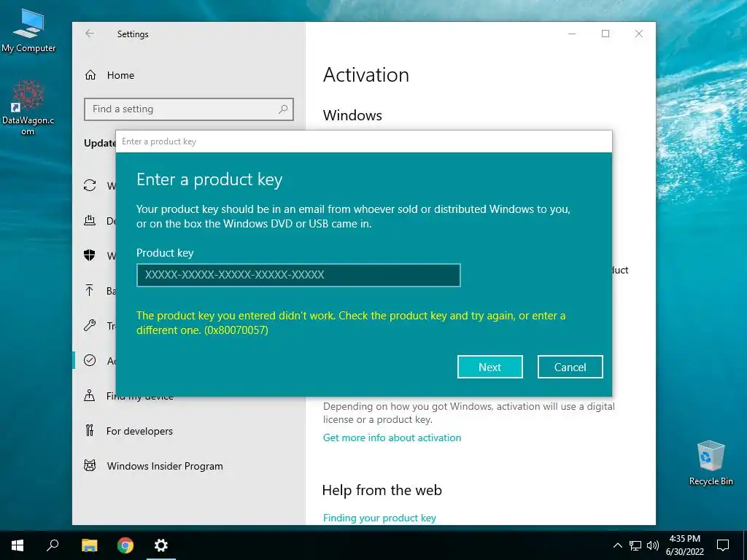Cancel the product key dialog

point(570,367)
